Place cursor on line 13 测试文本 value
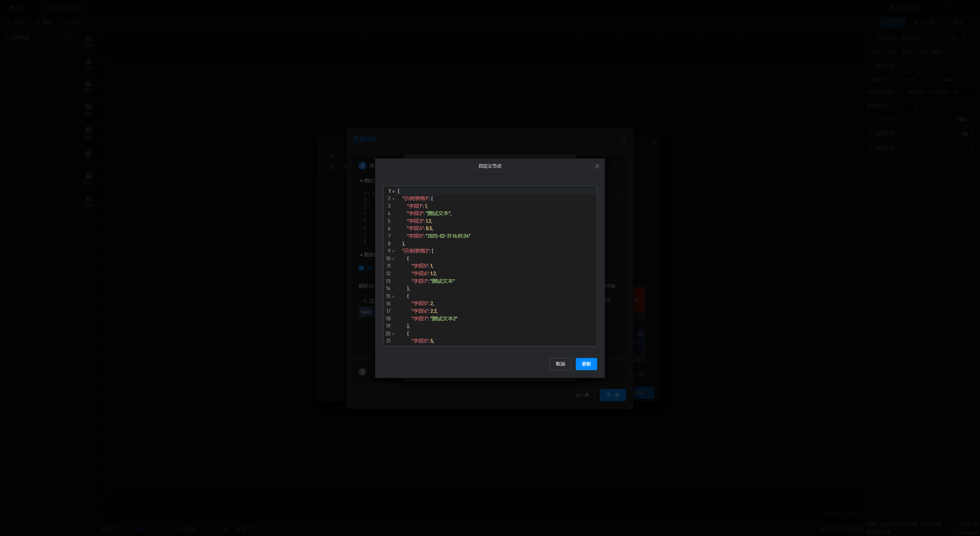This screenshot has height=536, width=980. pyautogui.click(x=443, y=281)
